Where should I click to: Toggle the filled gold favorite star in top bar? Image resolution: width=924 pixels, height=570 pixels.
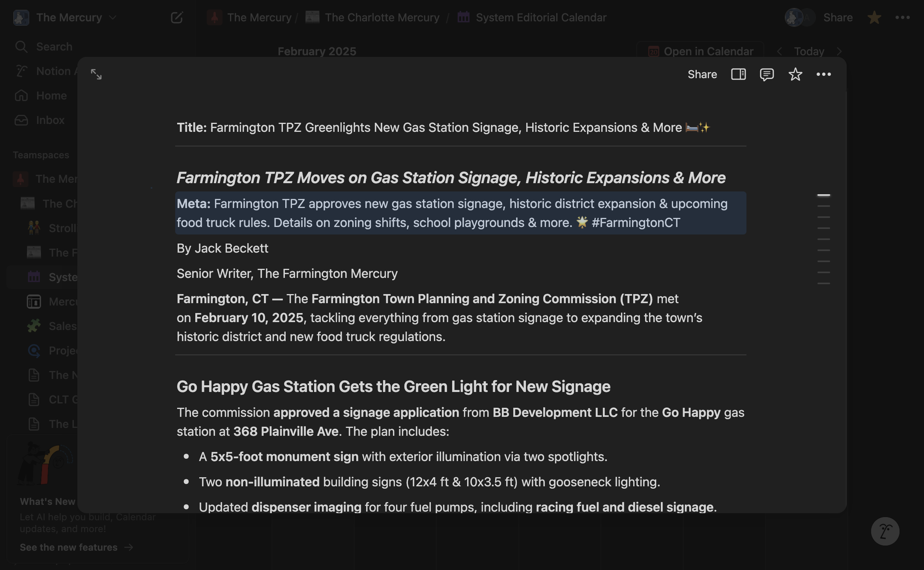(x=874, y=17)
